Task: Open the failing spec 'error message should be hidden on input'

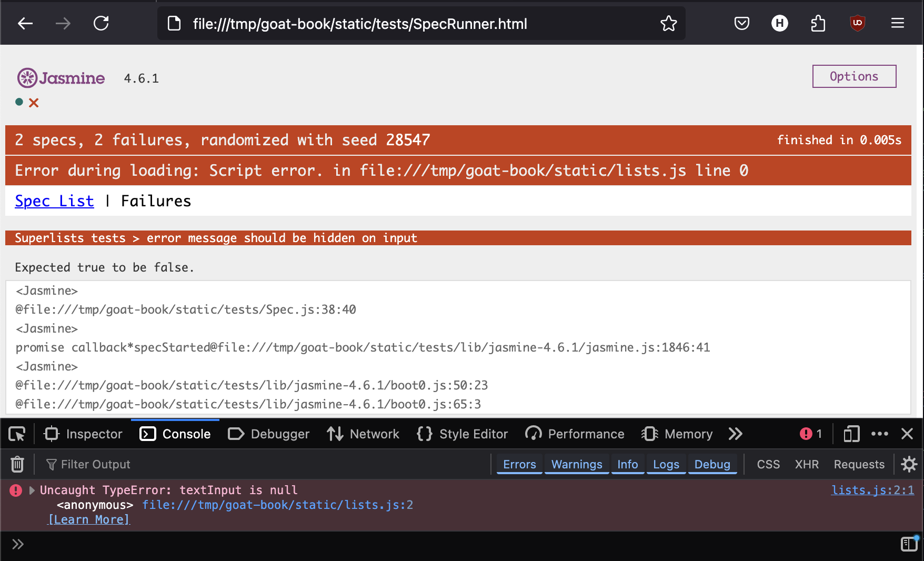Action: (216, 238)
